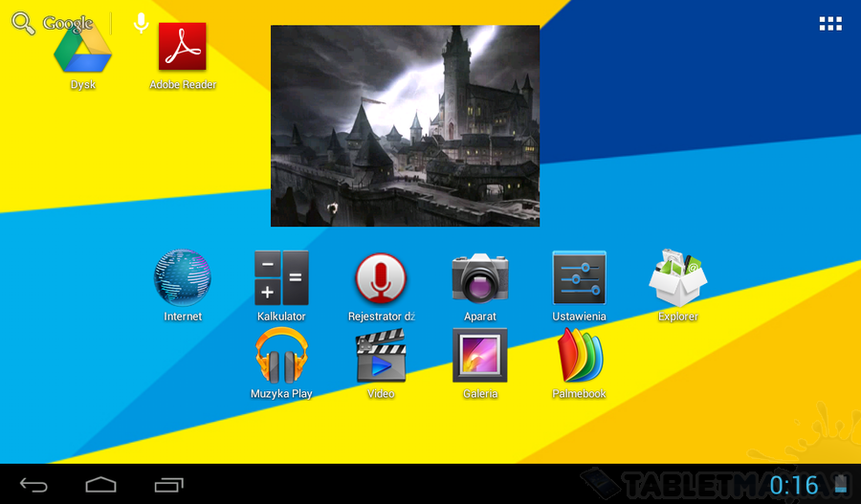The image size is (861, 504).
Task: Tap the dark castle picture widget
Action: pos(406,125)
